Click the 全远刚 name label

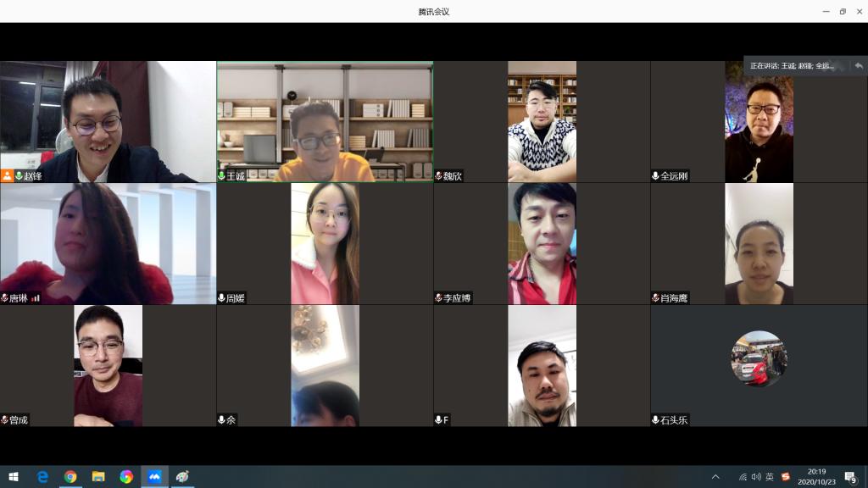point(674,176)
